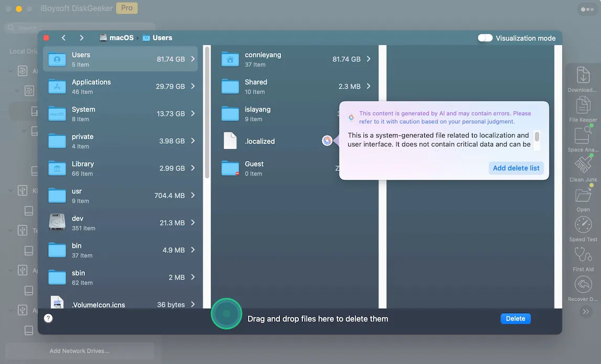The image size is (601, 364).
Task: Toggle Visualization mode switch
Action: pos(485,38)
